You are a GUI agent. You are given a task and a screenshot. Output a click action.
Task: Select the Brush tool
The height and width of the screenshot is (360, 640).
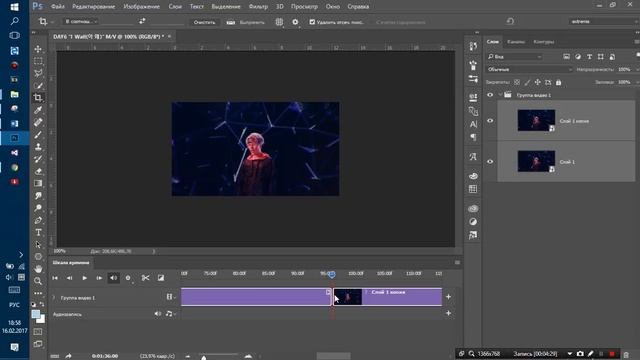tap(38, 134)
